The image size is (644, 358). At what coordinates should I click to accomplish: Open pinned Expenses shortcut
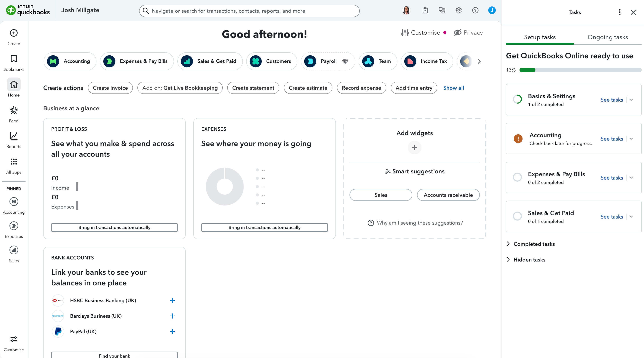point(14,230)
